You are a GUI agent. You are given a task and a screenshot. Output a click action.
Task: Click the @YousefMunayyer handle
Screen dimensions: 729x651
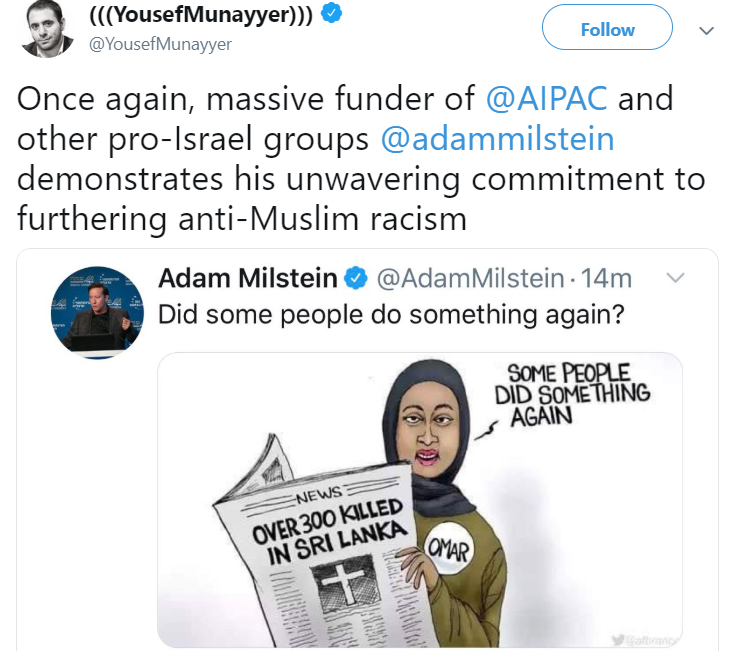[x=160, y=44]
